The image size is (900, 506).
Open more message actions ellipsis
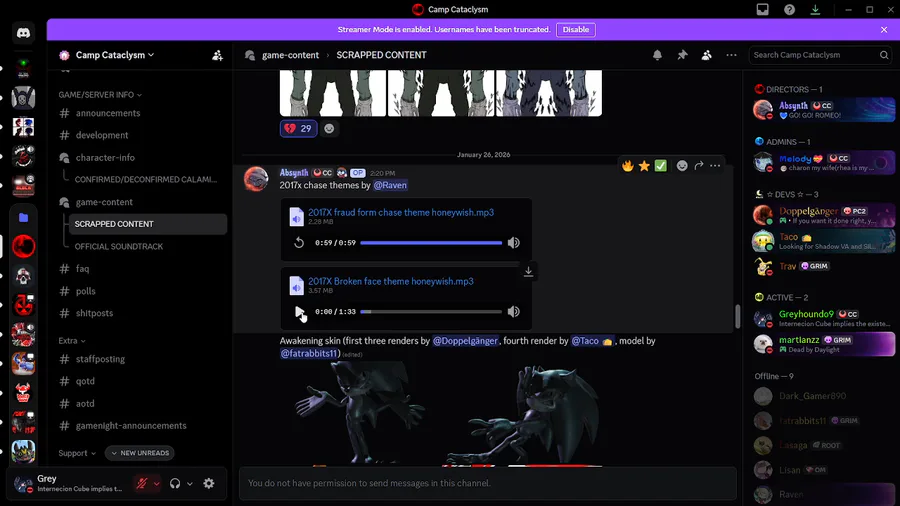[x=715, y=166]
